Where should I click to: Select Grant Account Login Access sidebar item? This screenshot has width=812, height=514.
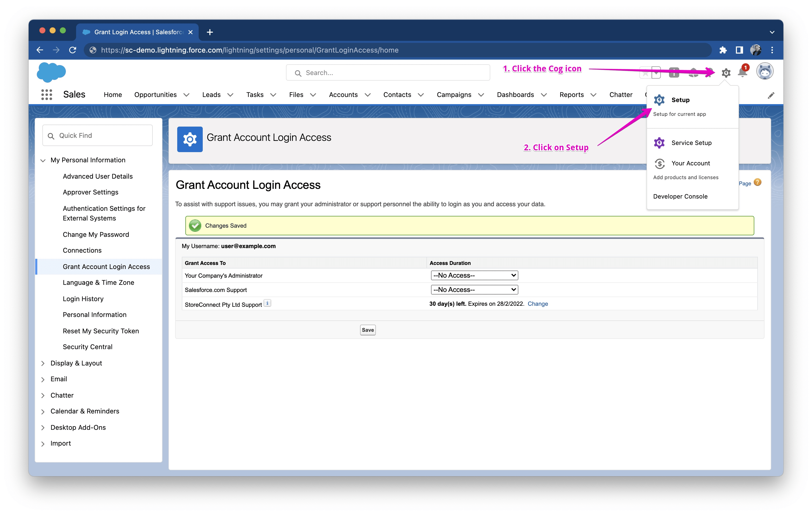tap(106, 266)
